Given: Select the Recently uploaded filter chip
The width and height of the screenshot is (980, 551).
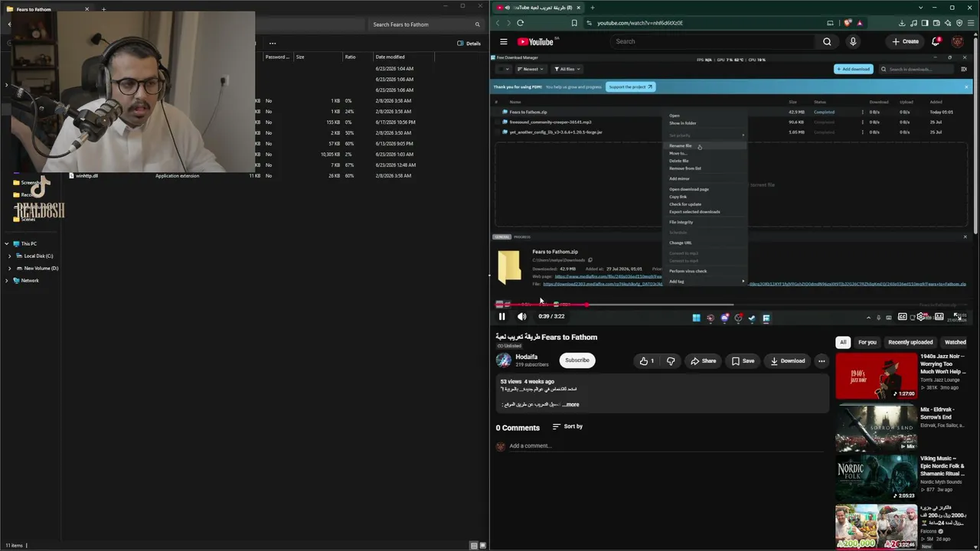Looking at the screenshot, I should point(910,342).
